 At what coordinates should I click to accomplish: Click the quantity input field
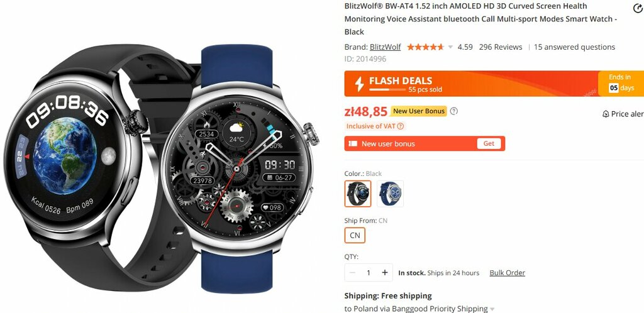coord(369,272)
